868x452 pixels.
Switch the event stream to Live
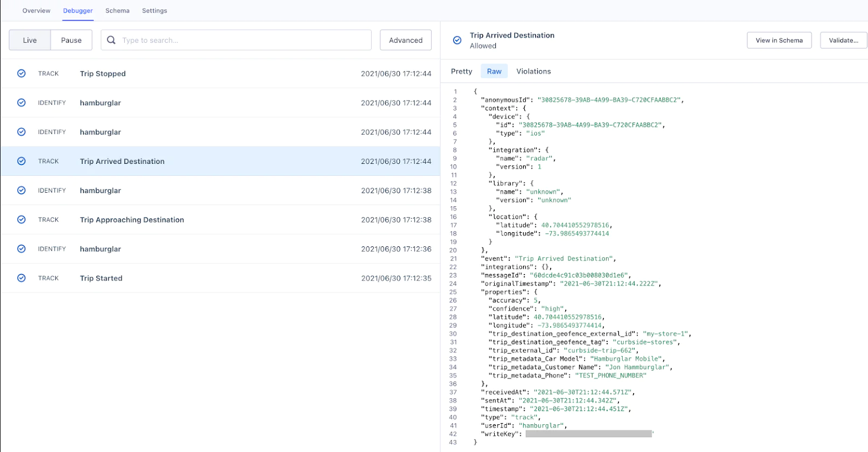tap(30, 40)
